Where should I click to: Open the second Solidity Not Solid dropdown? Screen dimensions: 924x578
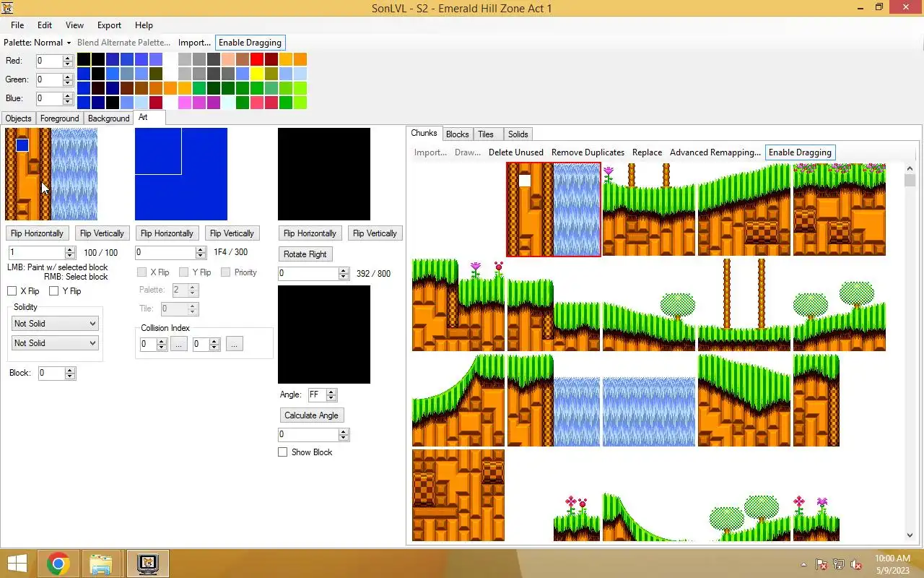pyautogui.click(x=55, y=343)
